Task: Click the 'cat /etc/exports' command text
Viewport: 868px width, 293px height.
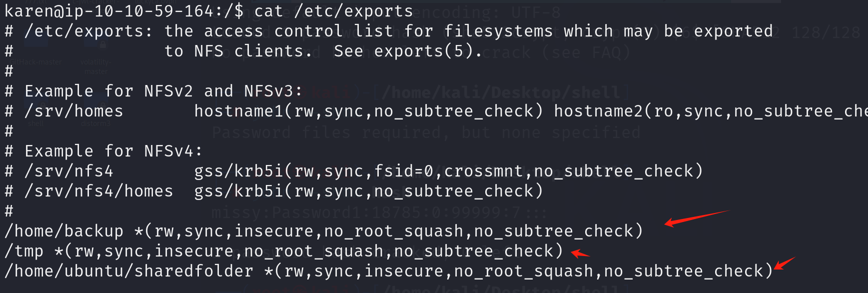Action: coord(334,11)
